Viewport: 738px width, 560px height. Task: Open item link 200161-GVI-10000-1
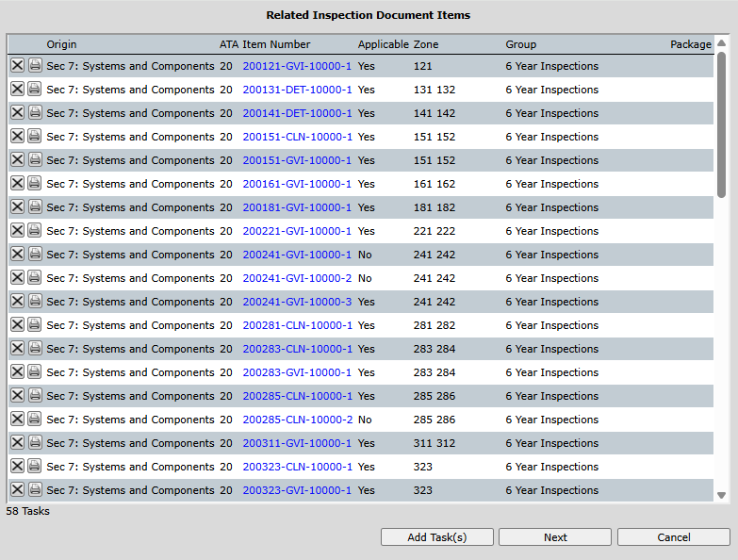pyautogui.click(x=297, y=184)
